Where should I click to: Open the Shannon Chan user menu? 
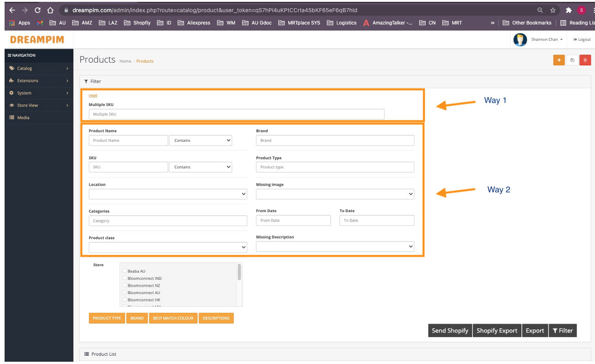click(547, 40)
